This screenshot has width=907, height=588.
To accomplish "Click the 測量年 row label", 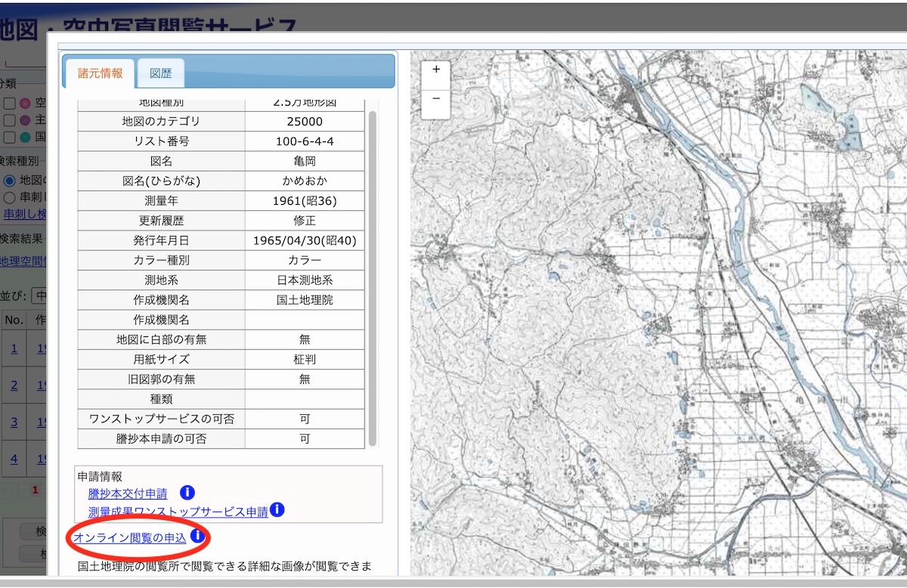I will [161, 201].
